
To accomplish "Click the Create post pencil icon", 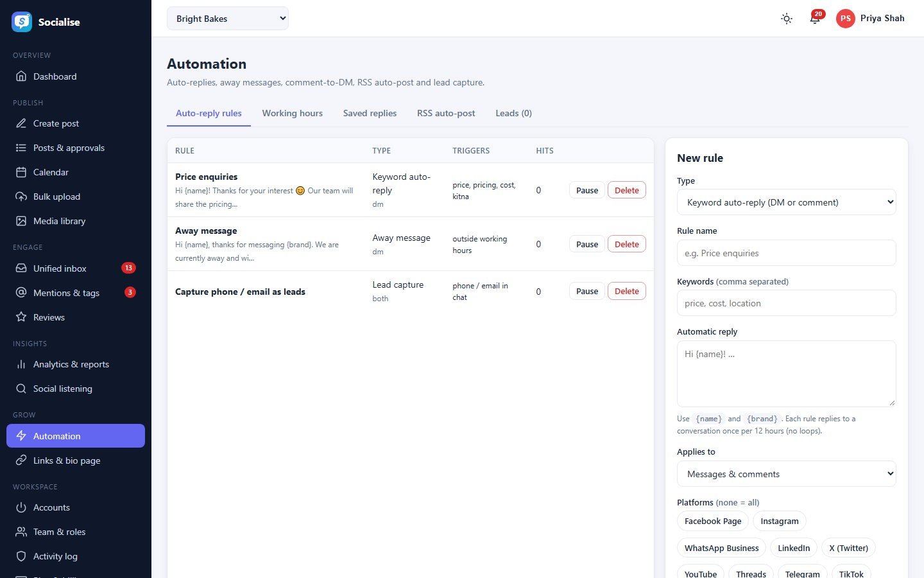I will pos(21,123).
